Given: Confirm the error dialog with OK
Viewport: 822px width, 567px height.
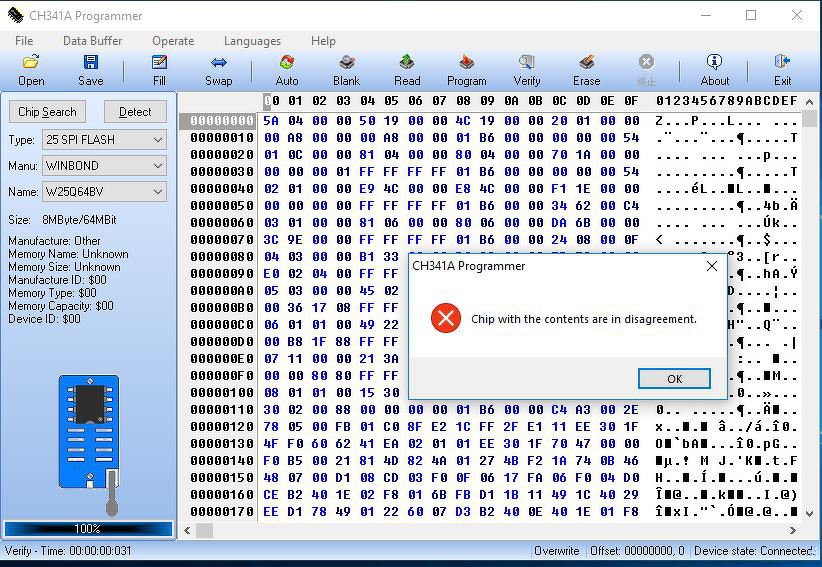Looking at the screenshot, I should click(x=674, y=378).
